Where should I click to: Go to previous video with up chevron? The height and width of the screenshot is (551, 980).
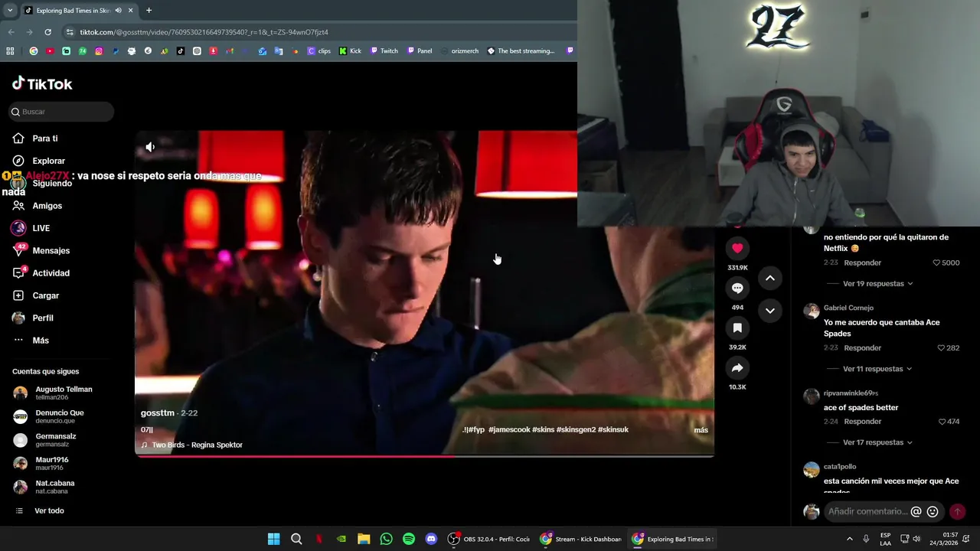click(770, 278)
